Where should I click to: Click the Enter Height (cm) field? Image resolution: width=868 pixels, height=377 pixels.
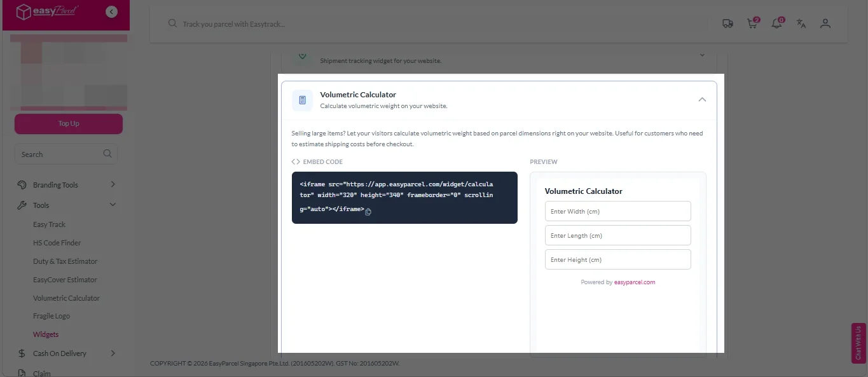pyautogui.click(x=617, y=259)
